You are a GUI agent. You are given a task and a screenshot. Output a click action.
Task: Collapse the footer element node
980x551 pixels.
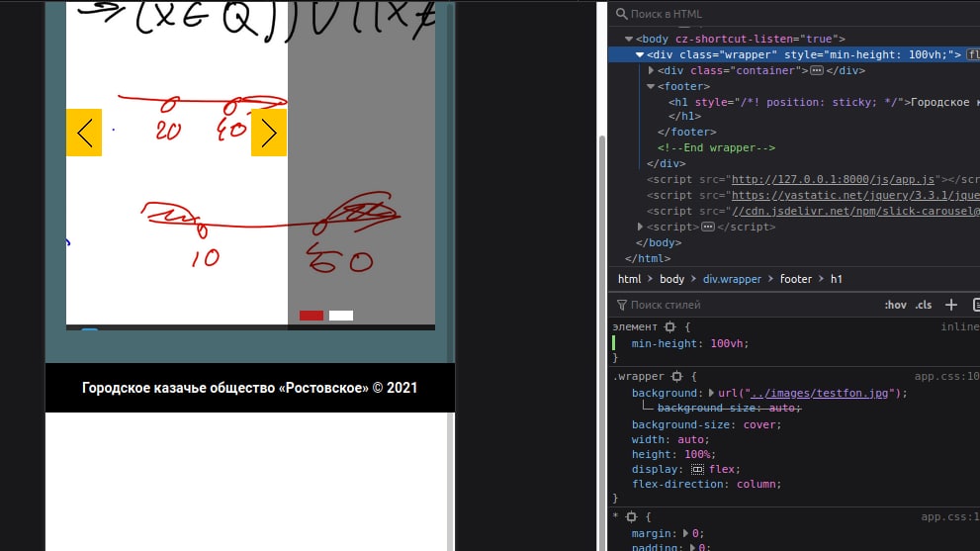[651, 86]
